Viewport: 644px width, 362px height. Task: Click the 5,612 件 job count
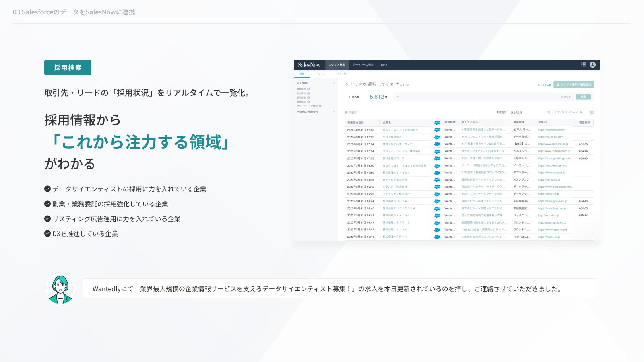tap(378, 97)
